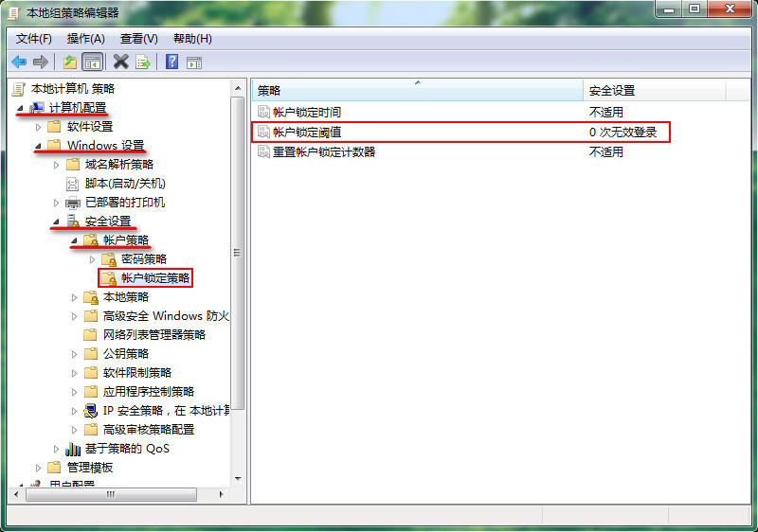The width and height of the screenshot is (758, 532).
Task: Click the Forward arrow toolbar icon
Action: 41,62
